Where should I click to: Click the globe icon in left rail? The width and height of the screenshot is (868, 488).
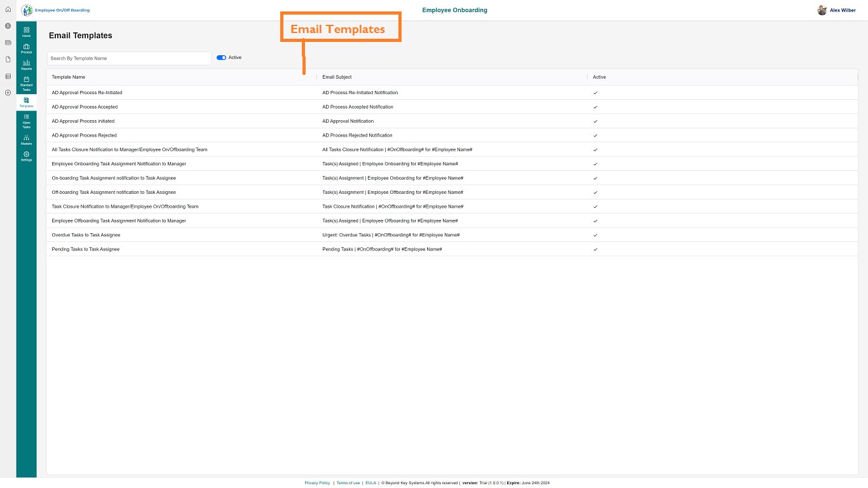(x=8, y=26)
